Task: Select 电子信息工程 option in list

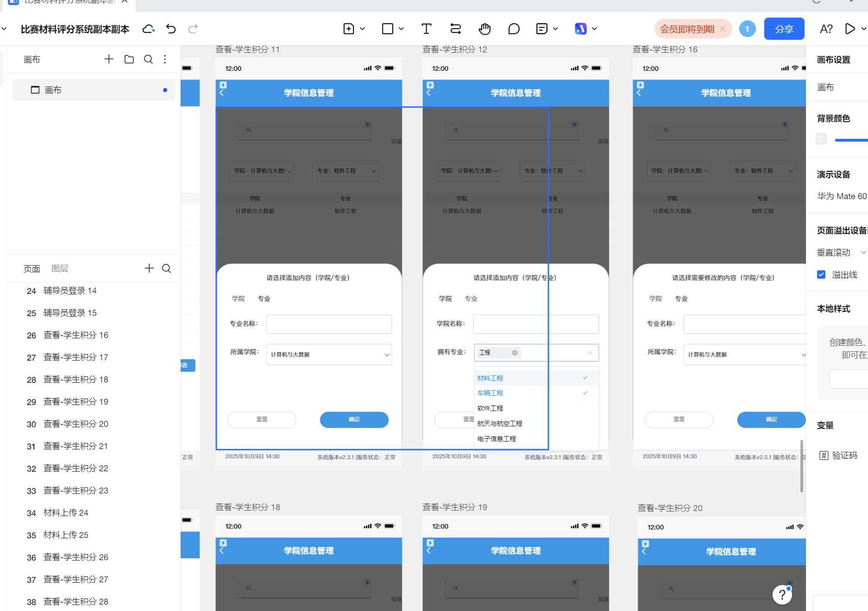Action: click(536, 439)
